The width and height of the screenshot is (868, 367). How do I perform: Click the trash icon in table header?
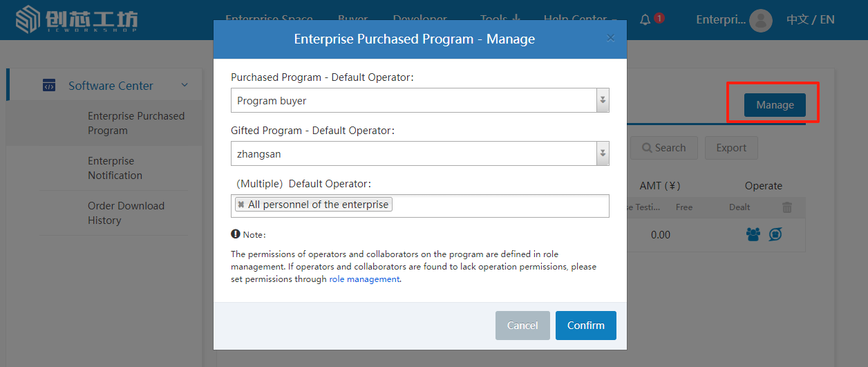(x=786, y=207)
